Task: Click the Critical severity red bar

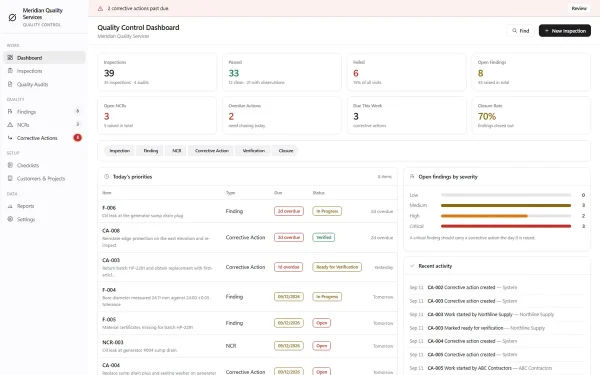Action: [x=505, y=226]
